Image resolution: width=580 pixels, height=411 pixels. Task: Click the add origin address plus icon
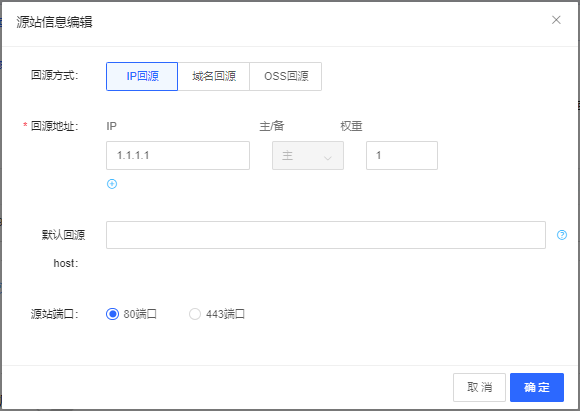click(x=112, y=184)
